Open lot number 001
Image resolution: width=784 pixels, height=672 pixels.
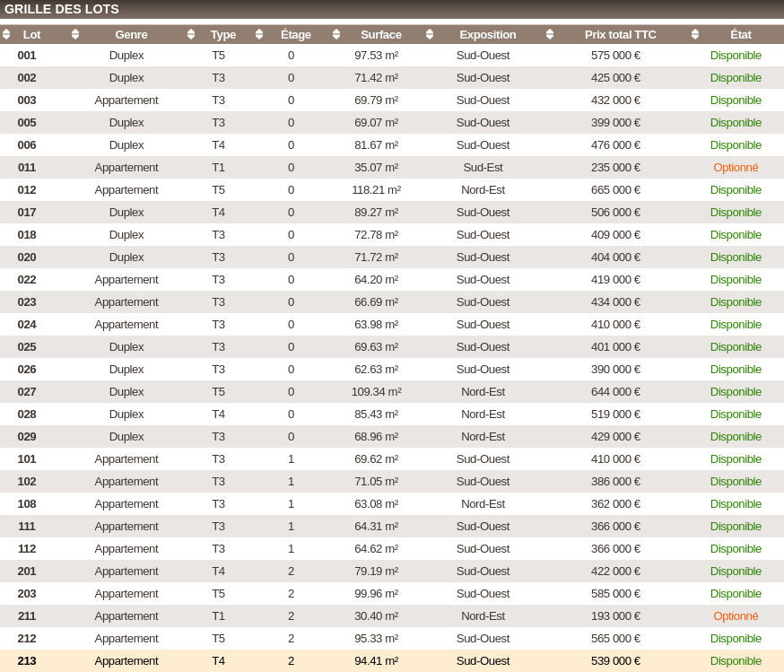(27, 55)
